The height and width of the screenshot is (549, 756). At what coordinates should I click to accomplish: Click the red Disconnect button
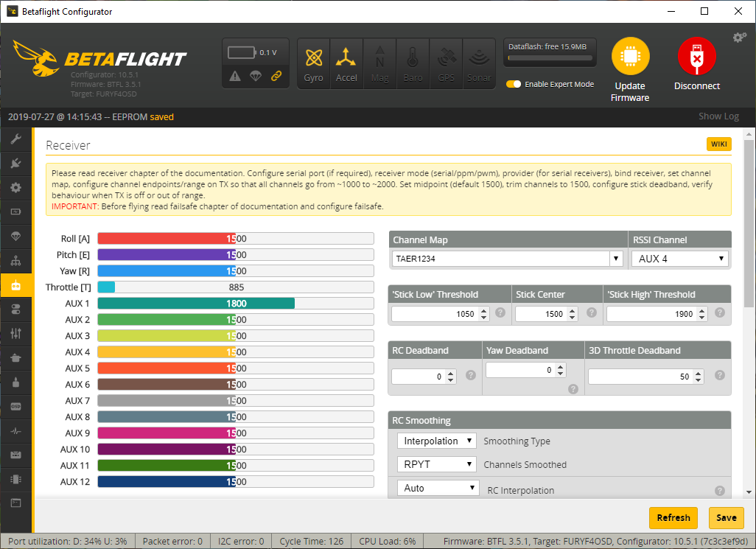[697, 64]
